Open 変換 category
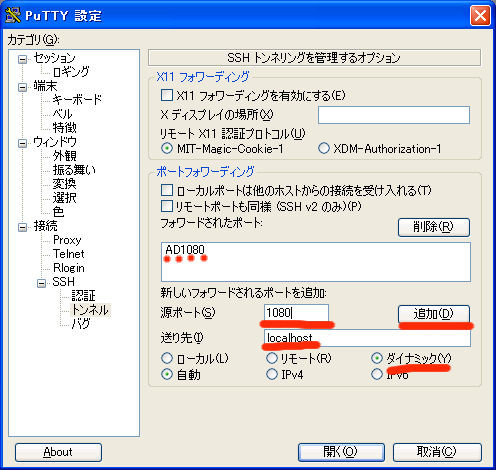This screenshot has height=470, width=496. [x=64, y=184]
